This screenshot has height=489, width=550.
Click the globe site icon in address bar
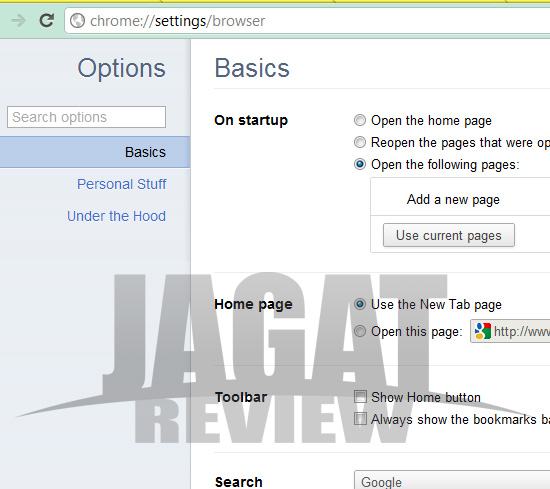click(x=77, y=21)
